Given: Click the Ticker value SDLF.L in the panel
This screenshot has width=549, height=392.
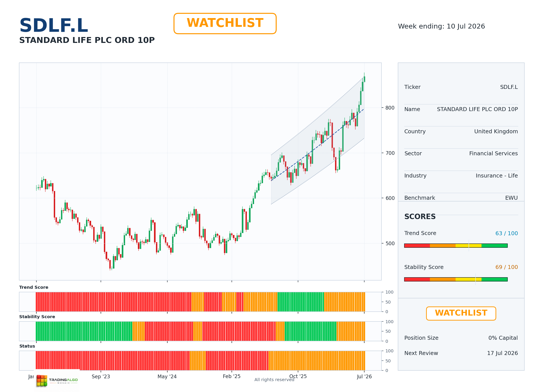Looking at the screenshot, I should 509,87.
